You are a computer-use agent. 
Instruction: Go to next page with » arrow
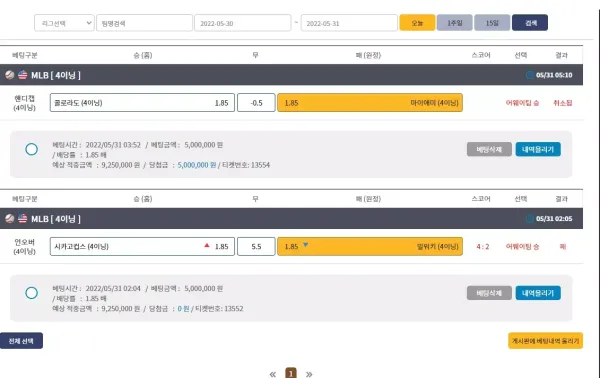[x=309, y=374]
